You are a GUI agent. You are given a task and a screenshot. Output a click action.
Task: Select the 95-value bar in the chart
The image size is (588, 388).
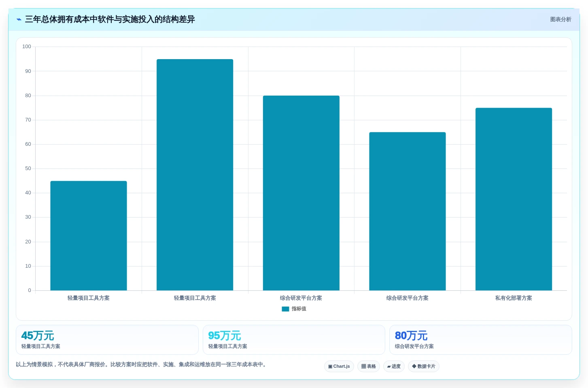[195, 175]
